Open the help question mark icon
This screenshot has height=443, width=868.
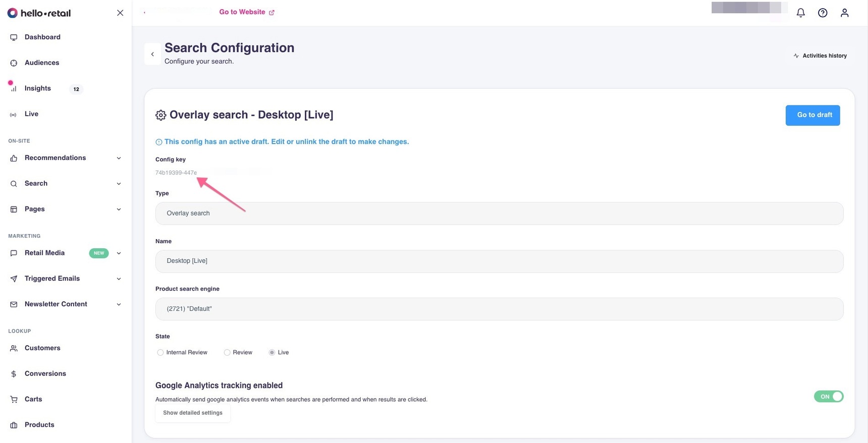[823, 13]
